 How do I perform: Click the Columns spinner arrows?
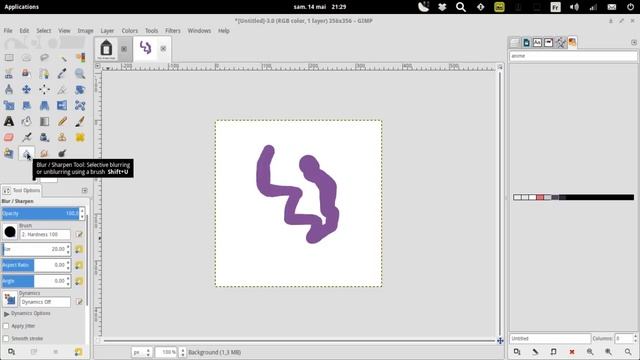(x=635, y=338)
